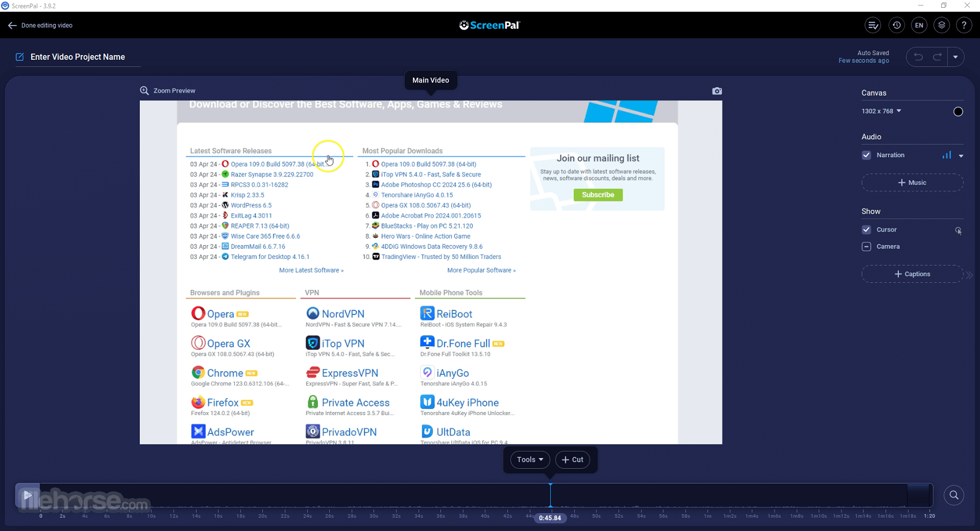Toggle the Camera show checkbox

pyautogui.click(x=866, y=246)
